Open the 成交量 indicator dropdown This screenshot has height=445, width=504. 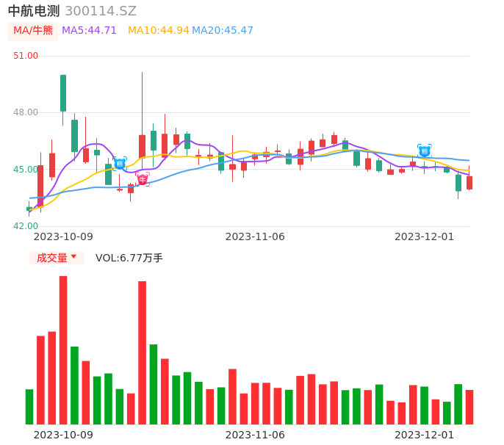point(57,258)
